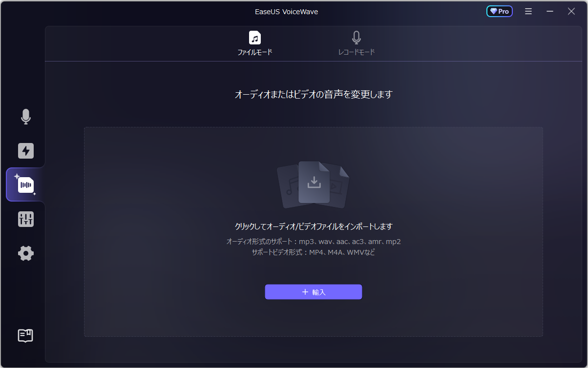This screenshot has height=368, width=588.
Task: Open the hamburger menu in title bar
Action: (x=528, y=11)
